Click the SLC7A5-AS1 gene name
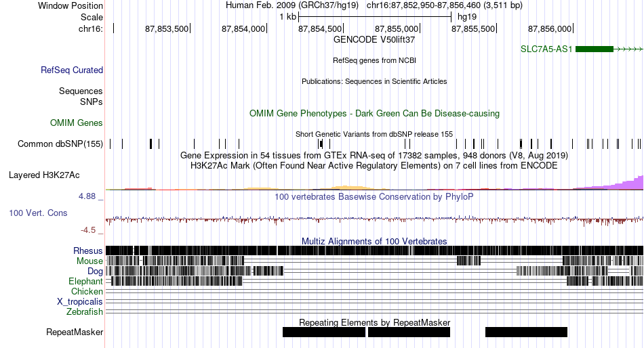Image resolution: width=644 pixels, height=348 pixels. tap(546, 49)
